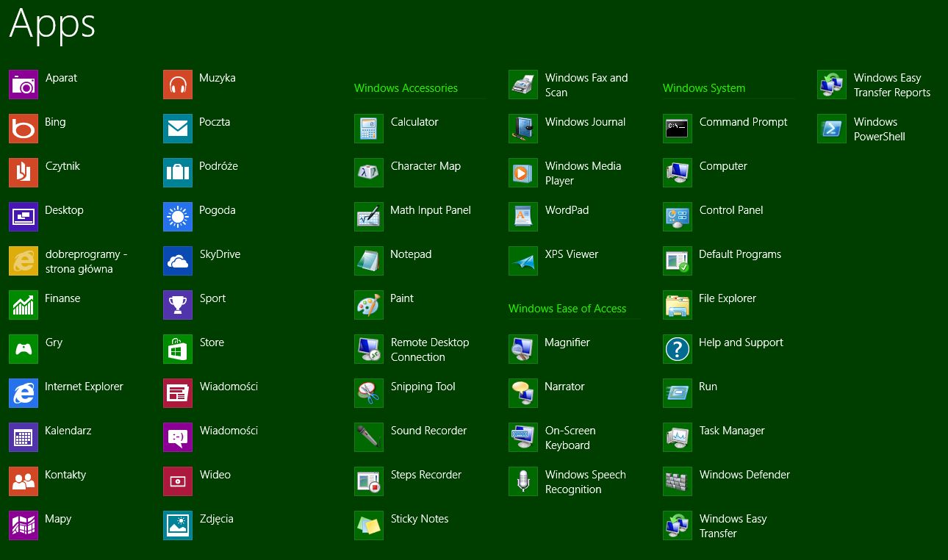Click the 'Steps Recorder' text

(426, 475)
